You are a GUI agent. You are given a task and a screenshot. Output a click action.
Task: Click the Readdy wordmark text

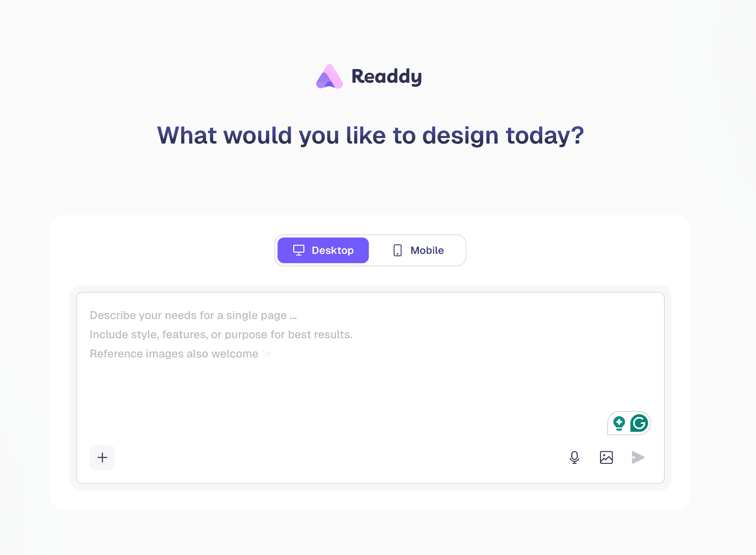pos(387,76)
